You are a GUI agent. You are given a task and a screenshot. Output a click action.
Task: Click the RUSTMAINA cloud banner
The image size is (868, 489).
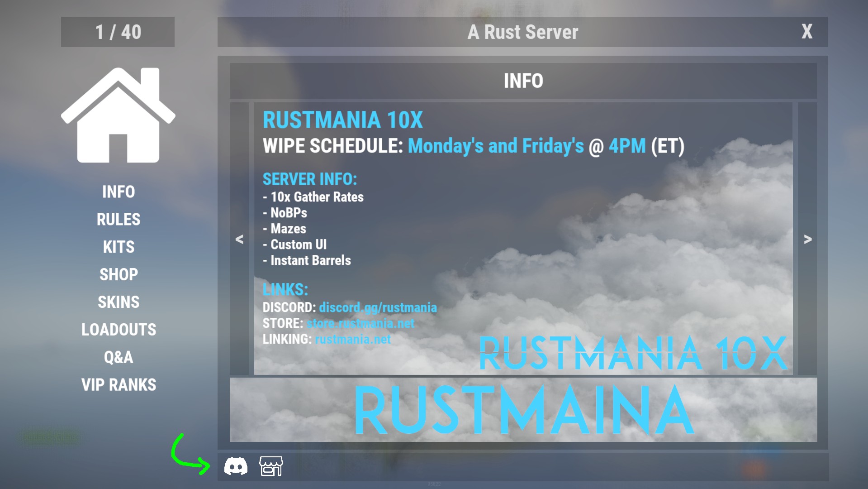(523, 410)
